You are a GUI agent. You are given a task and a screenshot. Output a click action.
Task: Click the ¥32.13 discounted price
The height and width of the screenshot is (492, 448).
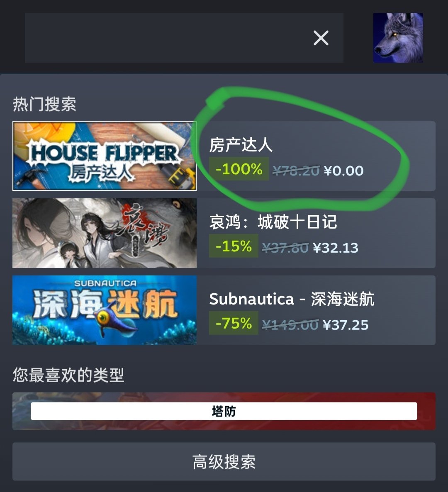[x=336, y=248]
